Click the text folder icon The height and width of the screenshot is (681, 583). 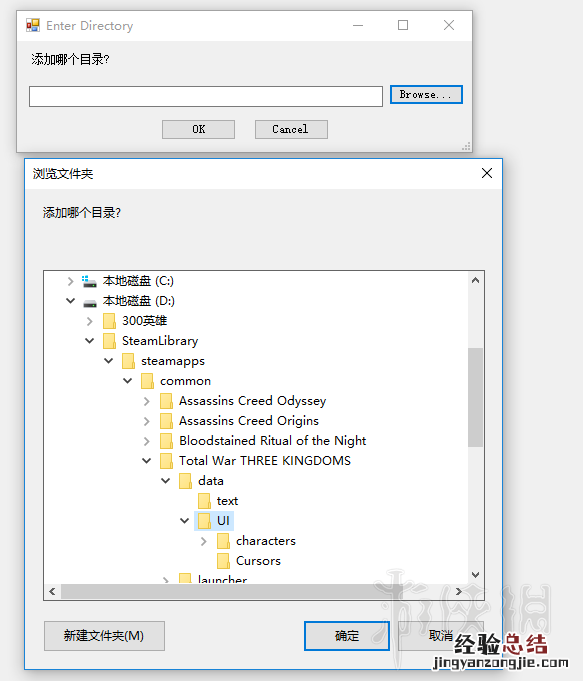pos(204,501)
